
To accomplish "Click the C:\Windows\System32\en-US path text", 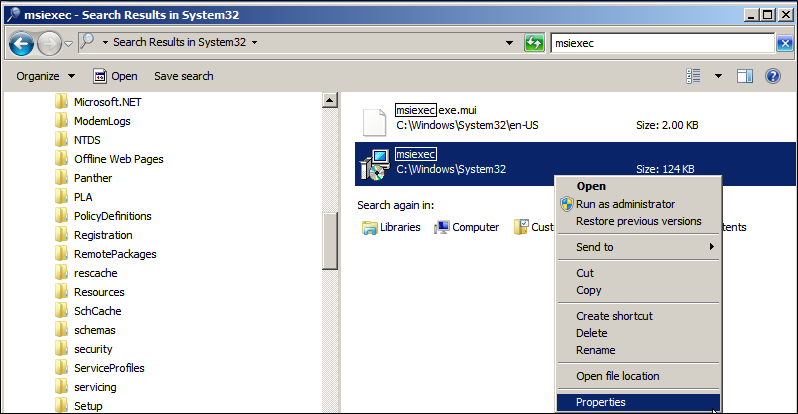I will (467, 125).
